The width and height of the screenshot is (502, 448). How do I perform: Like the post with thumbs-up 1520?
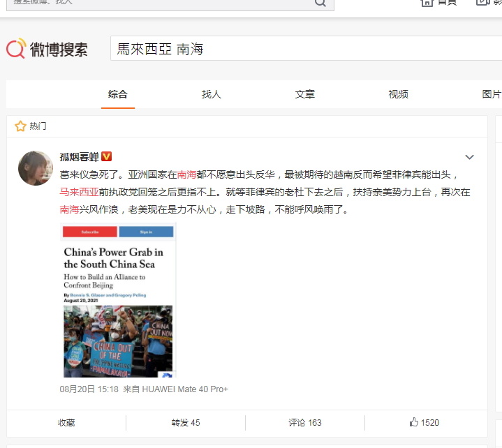tap(425, 422)
